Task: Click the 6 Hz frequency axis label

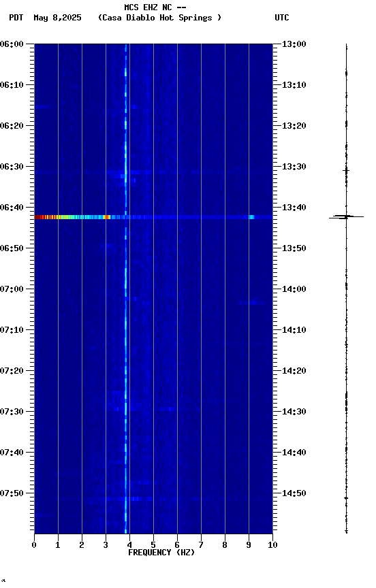Action: coord(177,545)
